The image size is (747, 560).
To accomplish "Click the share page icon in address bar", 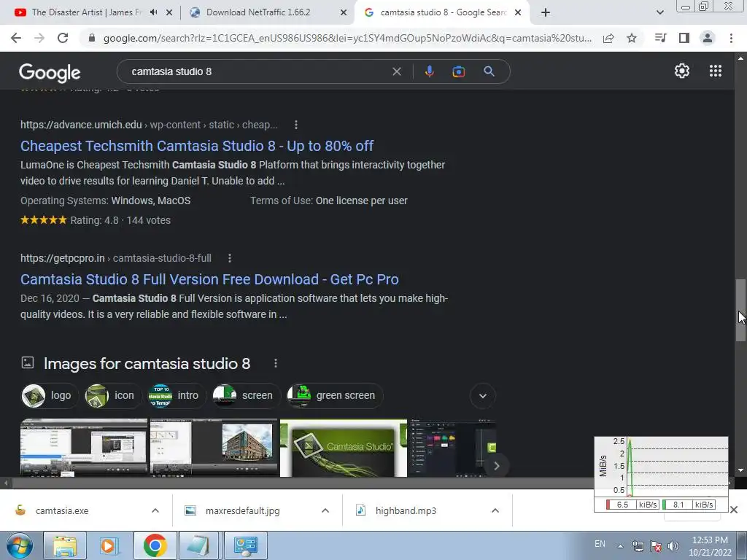I will point(608,38).
